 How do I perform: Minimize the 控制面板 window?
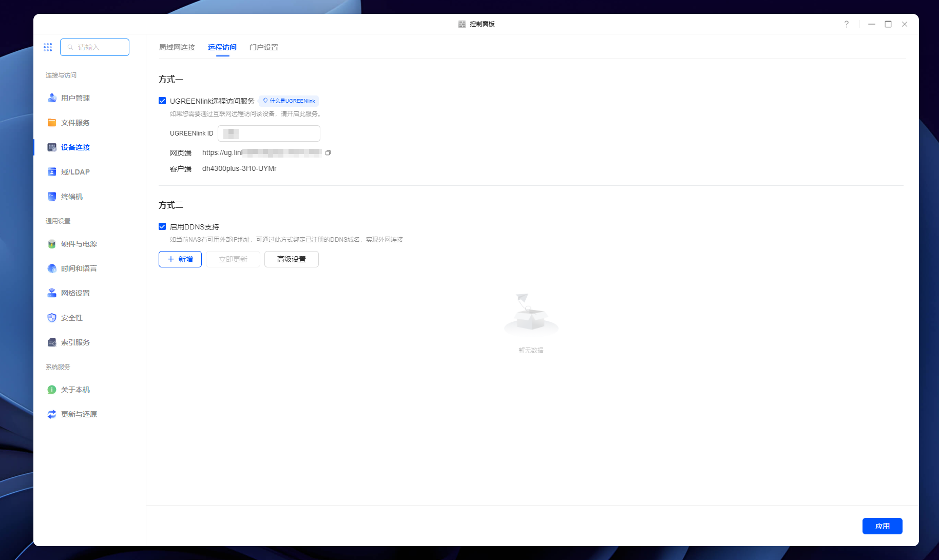[x=872, y=24]
